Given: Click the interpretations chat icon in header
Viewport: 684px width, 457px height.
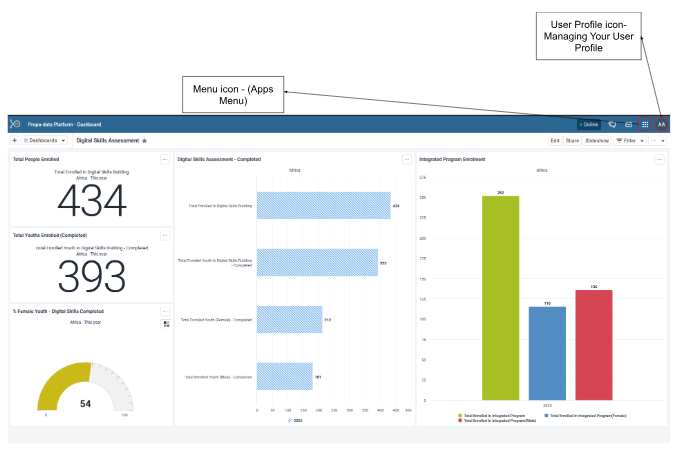Looking at the screenshot, I should tap(612, 125).
